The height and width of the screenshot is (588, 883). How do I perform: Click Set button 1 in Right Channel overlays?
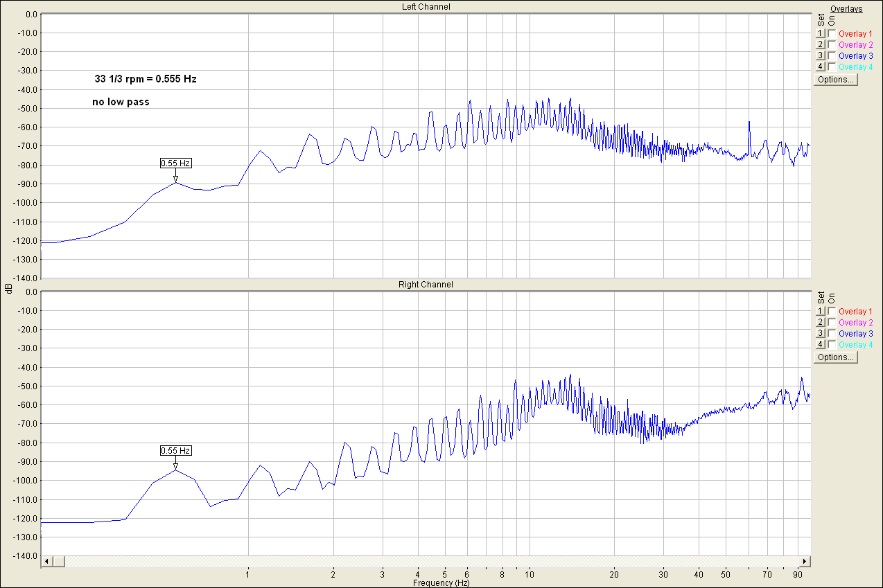821,312
